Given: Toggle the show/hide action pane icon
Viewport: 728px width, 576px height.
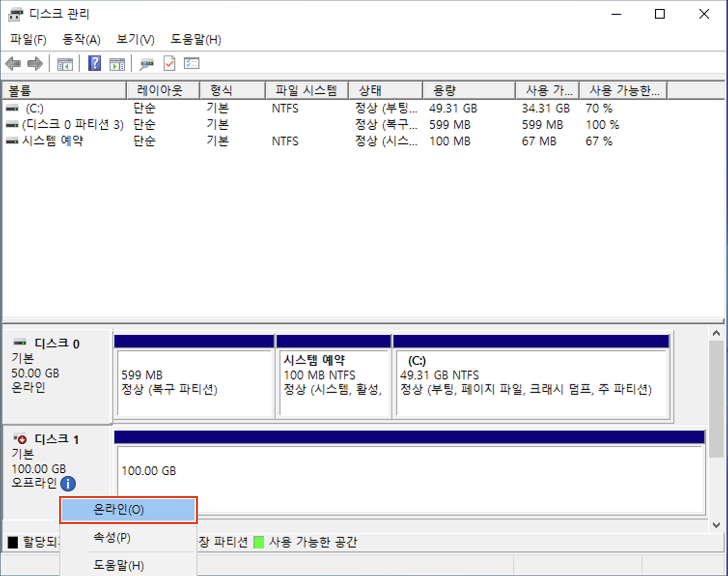Looking at the screenshot, I should [x=117, y=64].
